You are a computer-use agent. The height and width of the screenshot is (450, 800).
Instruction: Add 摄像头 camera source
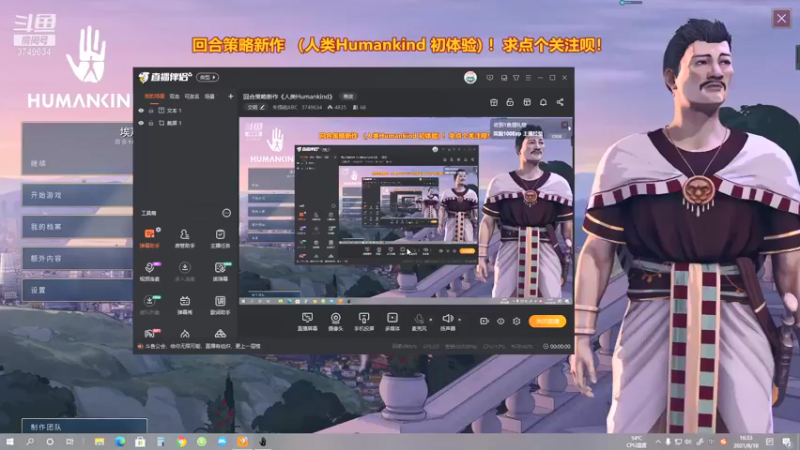click(335, 321)
